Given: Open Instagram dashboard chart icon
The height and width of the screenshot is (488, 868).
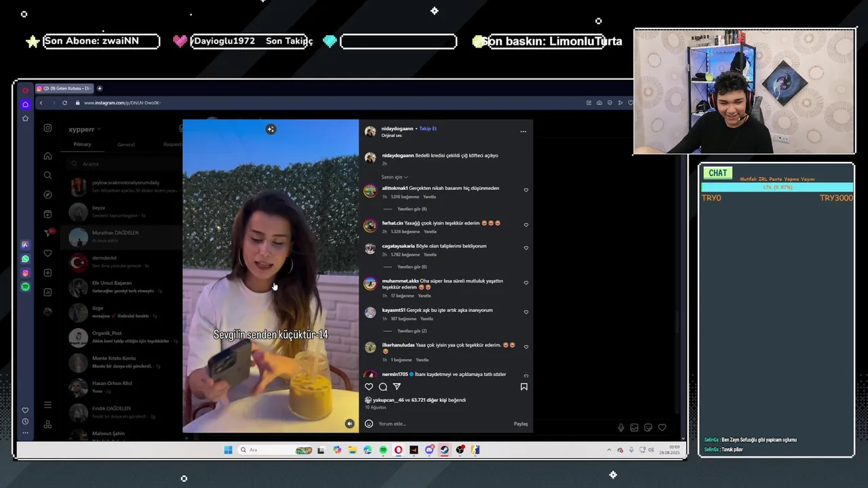Looking at the screenshot, I should coord(47,292).
